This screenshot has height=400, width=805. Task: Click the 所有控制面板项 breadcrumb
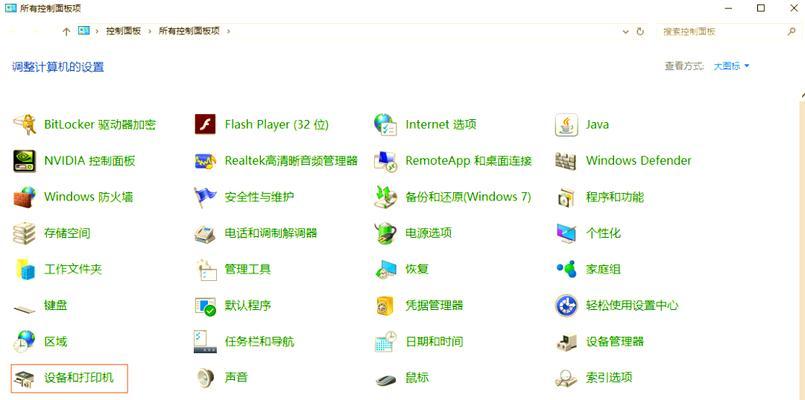tap(189, 31)
